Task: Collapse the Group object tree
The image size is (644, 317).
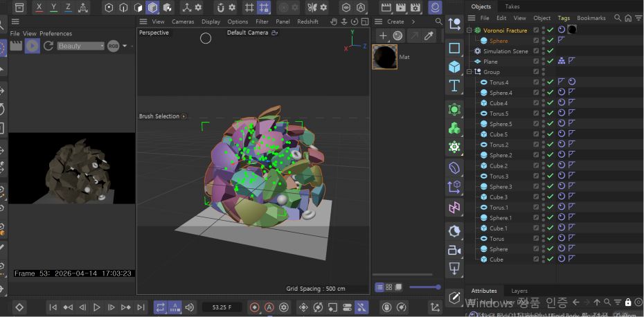Action: [469, 72]
